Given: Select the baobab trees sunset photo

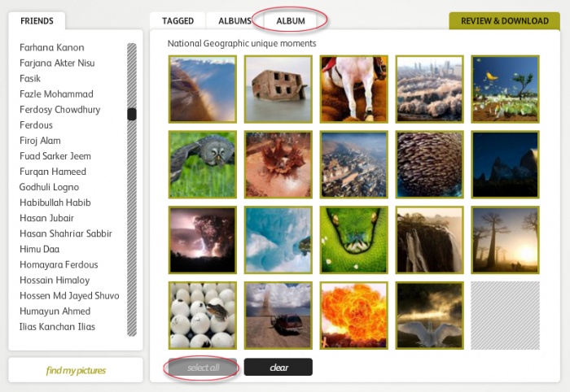Looking at the screenshot, I should (505, 240).
